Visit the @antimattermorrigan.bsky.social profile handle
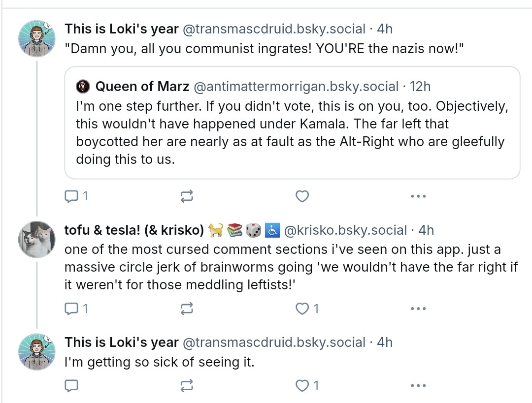Screen dimensions: 532x403 (x=296, y=87)
